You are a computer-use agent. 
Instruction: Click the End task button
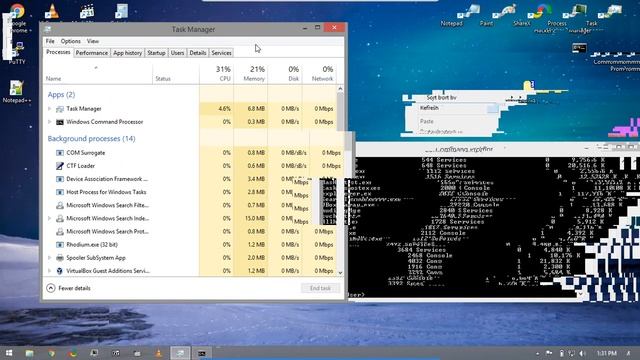click(320, 288)
